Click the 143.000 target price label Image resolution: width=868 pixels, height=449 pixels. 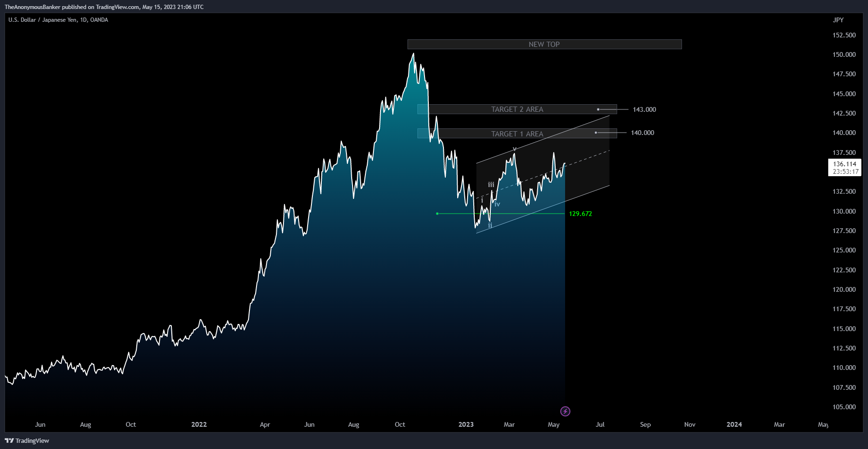pos(644,109)
